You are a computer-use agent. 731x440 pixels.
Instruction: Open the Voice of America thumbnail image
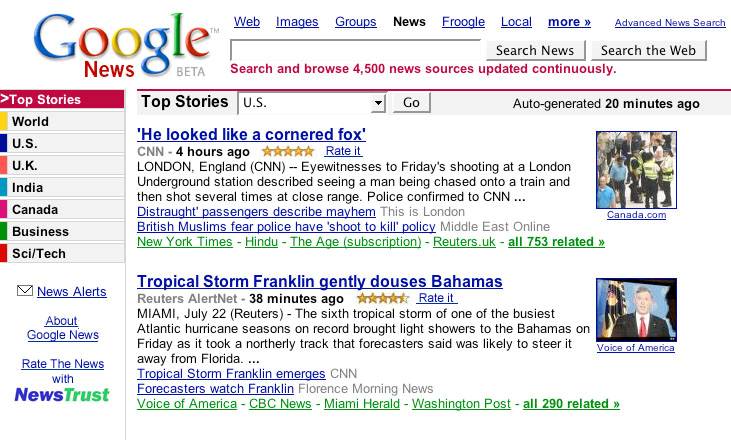[636, 310]
